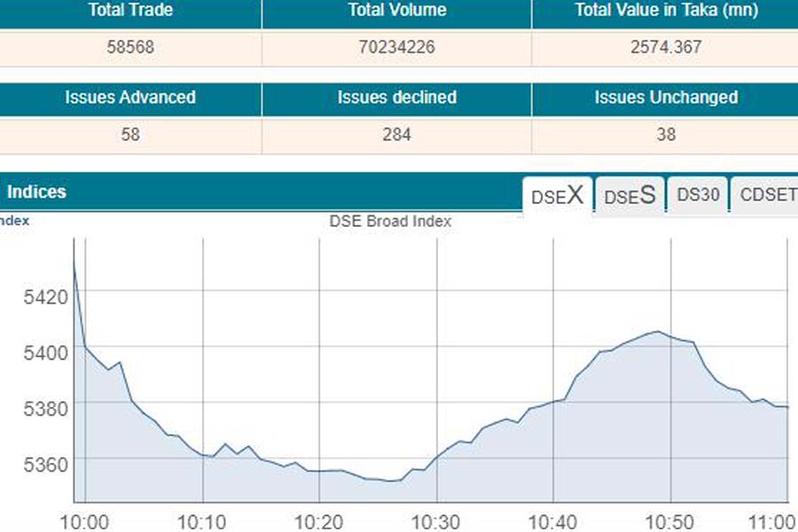Screen dimensions: 798x532
Task: Select the DS30 tab
Action: pyautogui.click(x=697, y=196)
